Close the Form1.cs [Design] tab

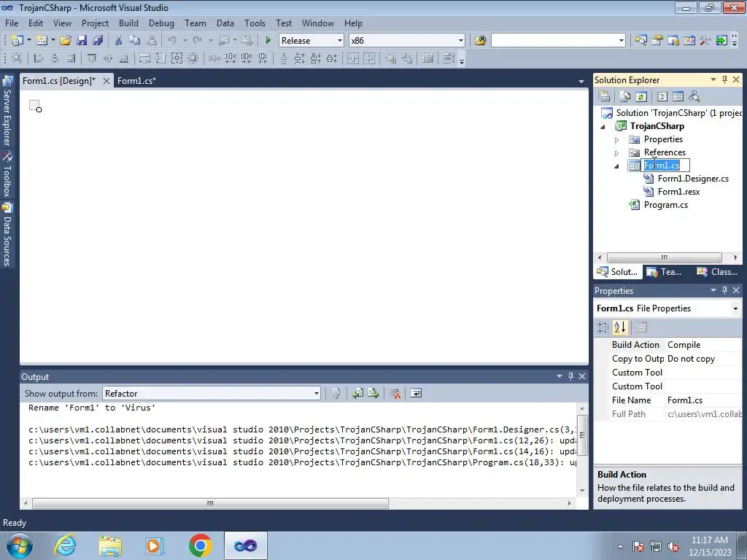click(x=107, y=81)
